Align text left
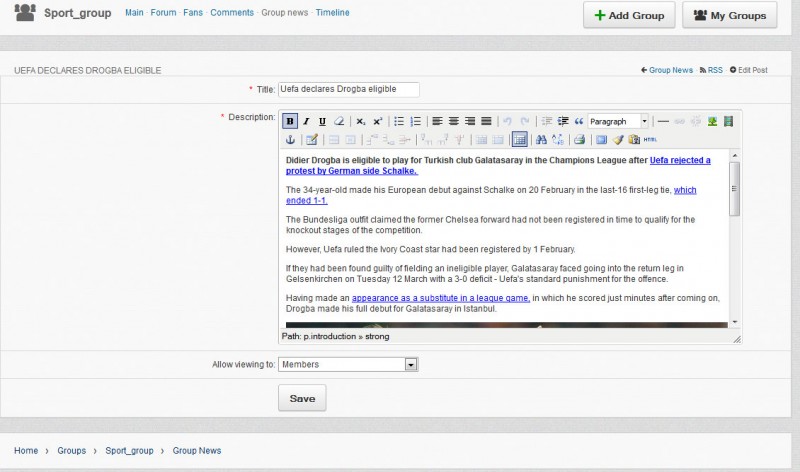This screenshot has height=472, width=800. tap(437, 121)
